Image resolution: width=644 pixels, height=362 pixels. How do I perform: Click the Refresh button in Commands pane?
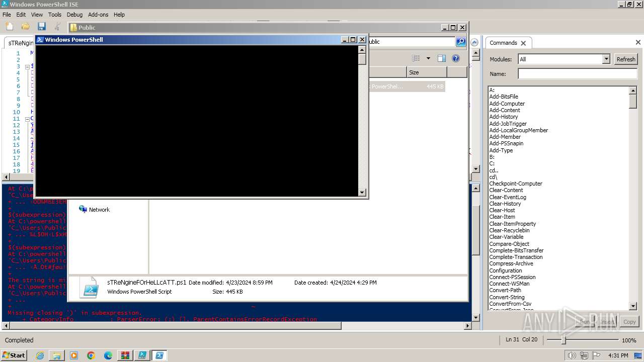(626, 59)
